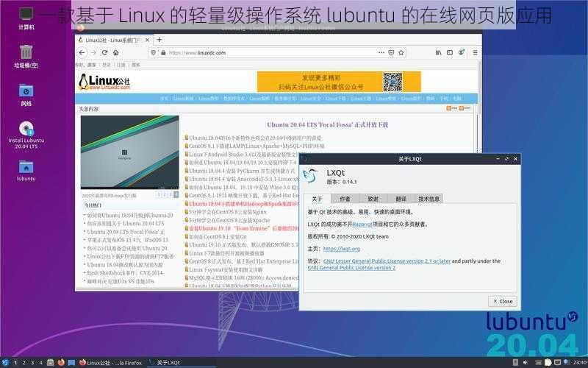588x368 pixels.
Task: Open the page actions three-dots menu
Action: click(x=381, y=52)
